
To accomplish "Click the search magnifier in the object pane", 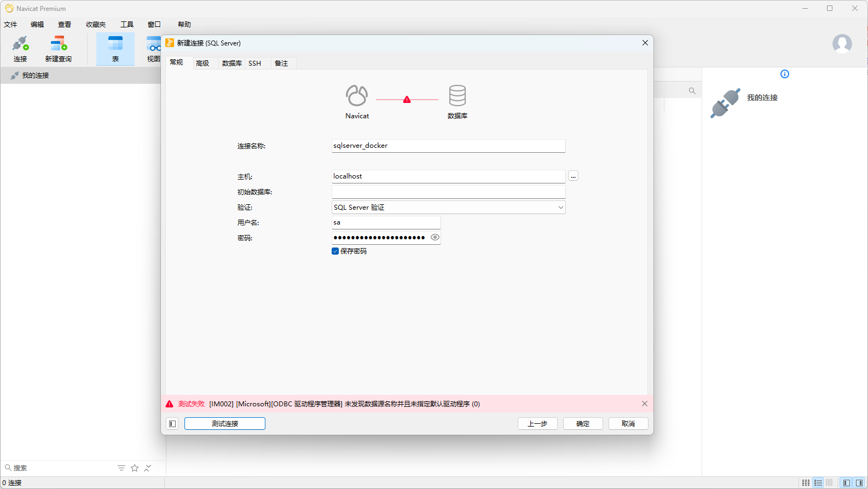I will click(692, 91).
